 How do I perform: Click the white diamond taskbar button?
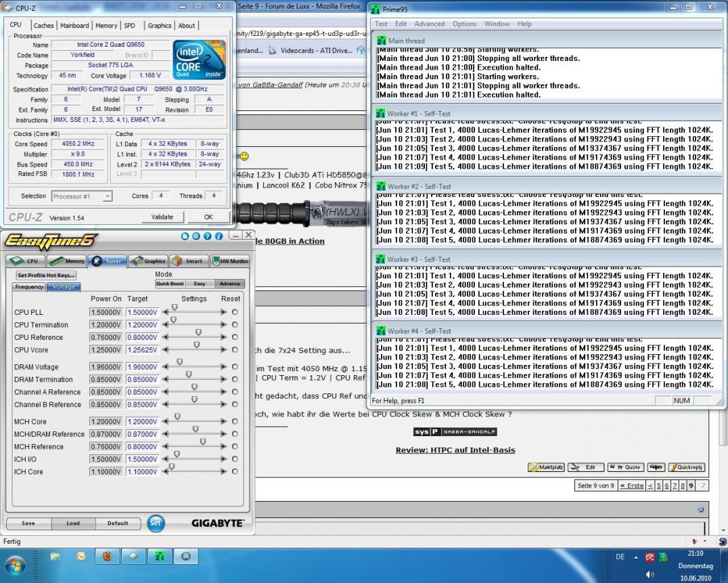click(133, 556)
